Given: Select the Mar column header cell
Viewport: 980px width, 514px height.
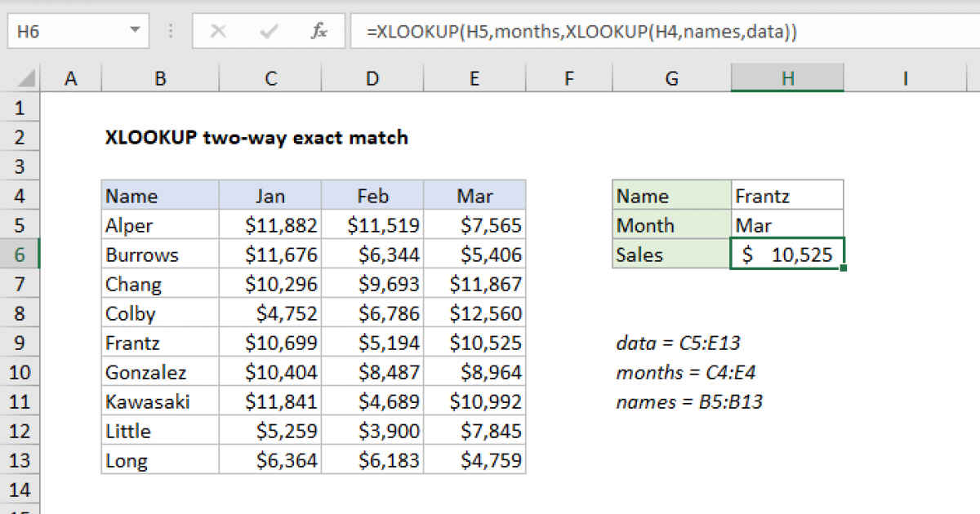Looking at the screenshot, I should [x=474, y=195].
